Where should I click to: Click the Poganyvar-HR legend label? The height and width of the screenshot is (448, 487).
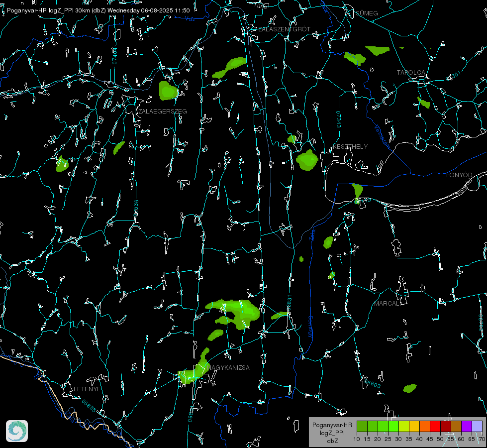click(x=332, y=425)
